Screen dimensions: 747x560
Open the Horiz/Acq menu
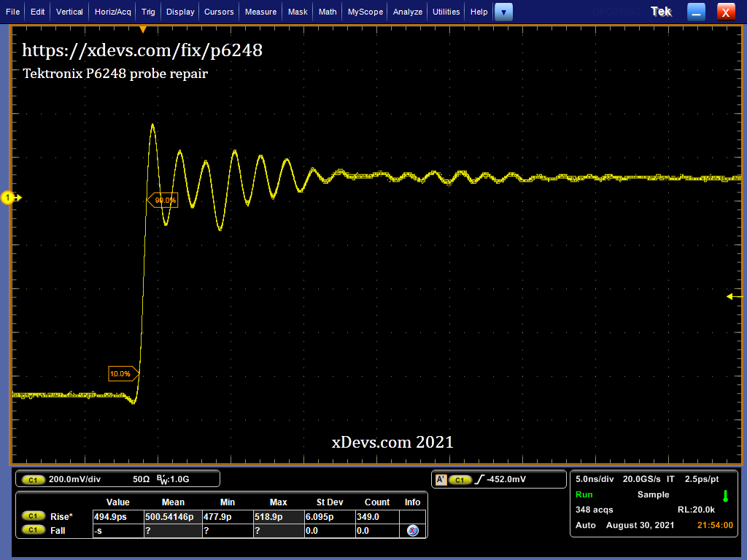113,12
